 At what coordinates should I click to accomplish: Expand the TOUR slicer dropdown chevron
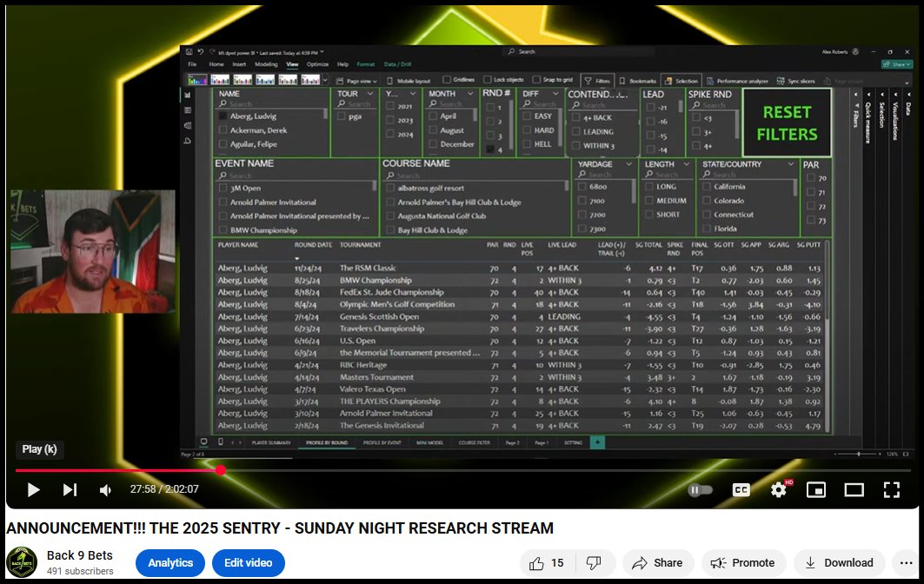click(x=370, y=94)
